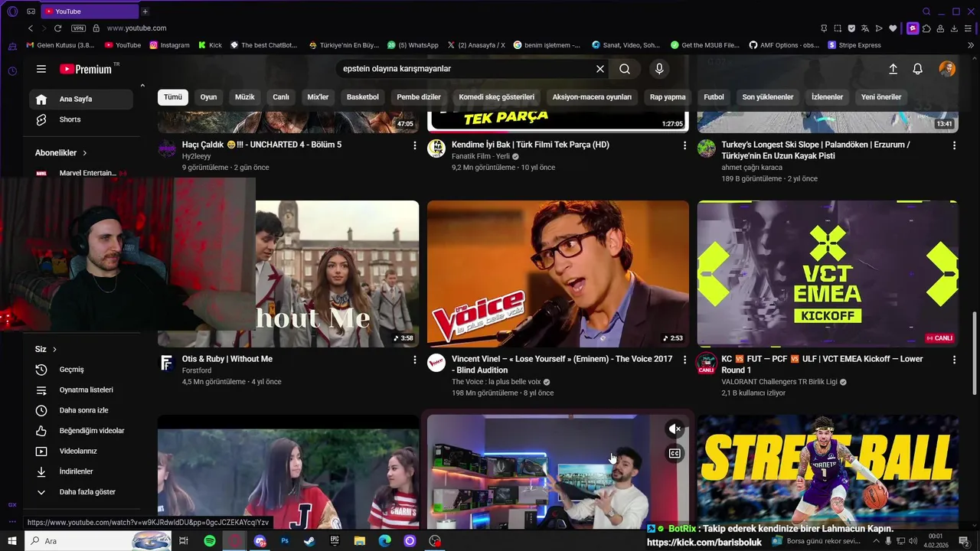Viewport: 980px width, 551px height.
Task: Open a new browser tab
Action: 145,11
